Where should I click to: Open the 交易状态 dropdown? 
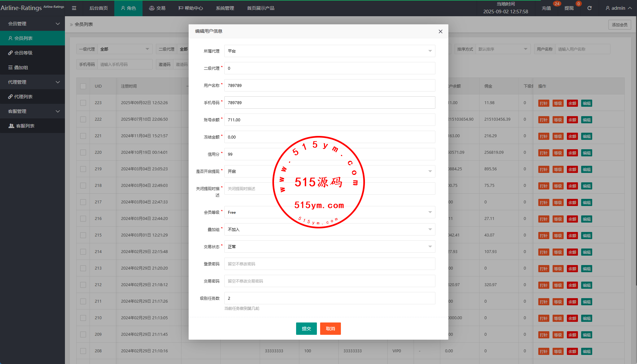pyautogui.click(x=330, y=247)
